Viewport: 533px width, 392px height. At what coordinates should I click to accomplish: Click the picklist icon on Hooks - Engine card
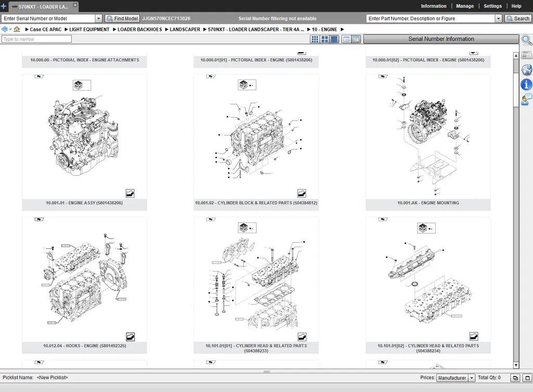pos(130,337)
